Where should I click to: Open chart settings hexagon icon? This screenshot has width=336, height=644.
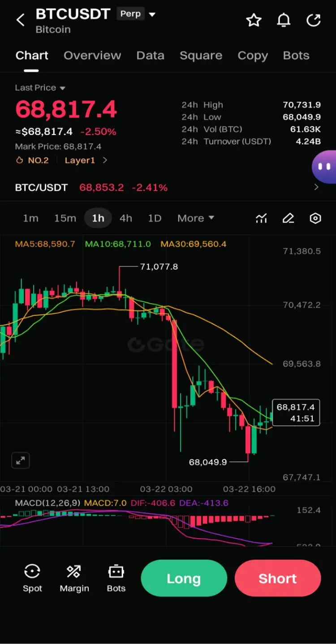point(315,218)
